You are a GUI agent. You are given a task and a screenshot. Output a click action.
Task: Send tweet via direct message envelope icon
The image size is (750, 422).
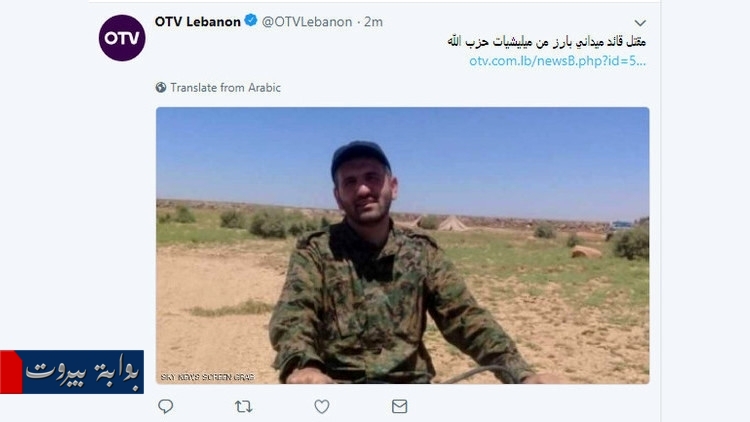tap(399, 406)
